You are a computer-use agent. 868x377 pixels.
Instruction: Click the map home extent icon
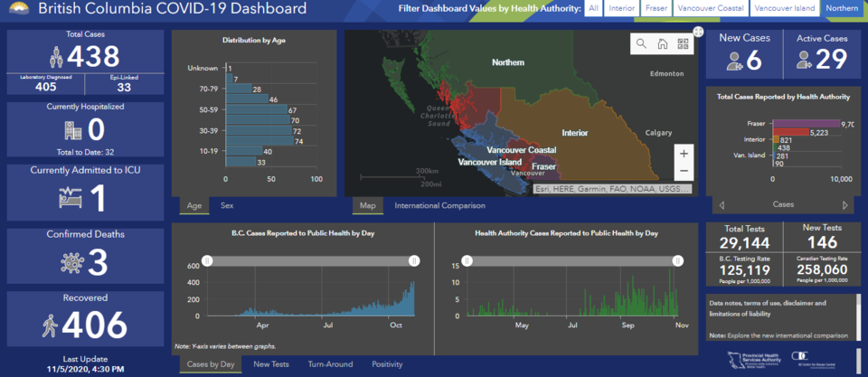pos(662,43)
